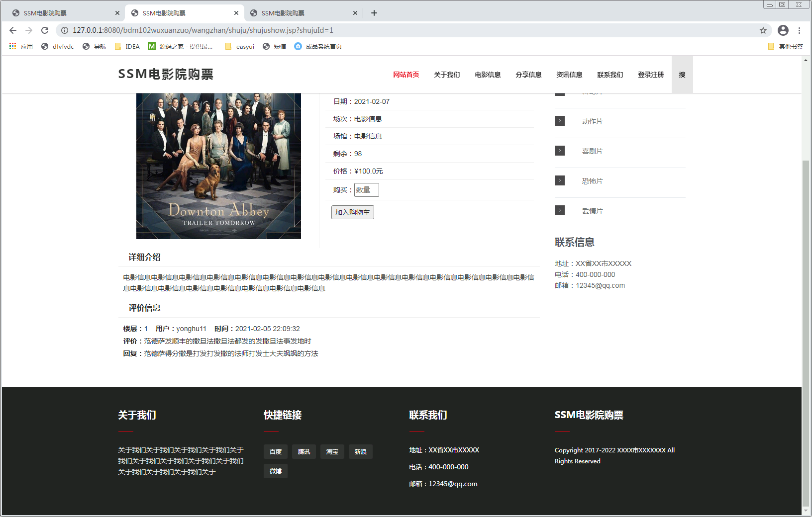Screen dimensions: 812x517
Task: Click the browser back arrow
Action: (13, 30)
